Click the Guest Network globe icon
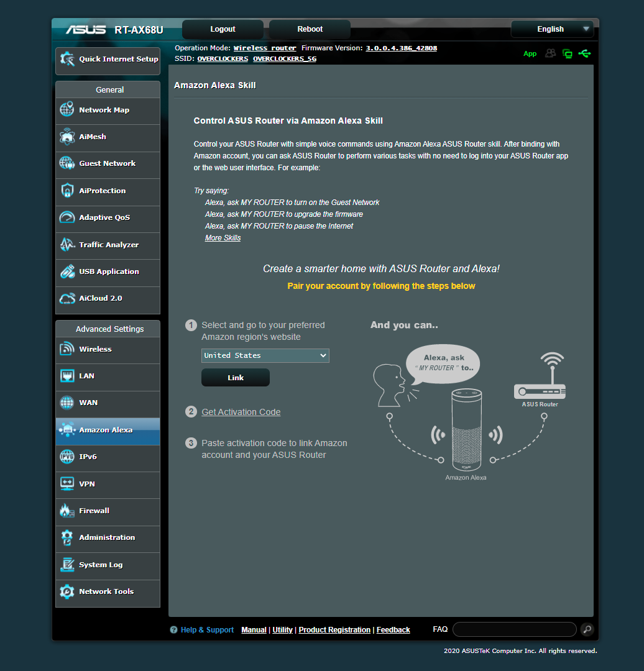 [67, 163]
